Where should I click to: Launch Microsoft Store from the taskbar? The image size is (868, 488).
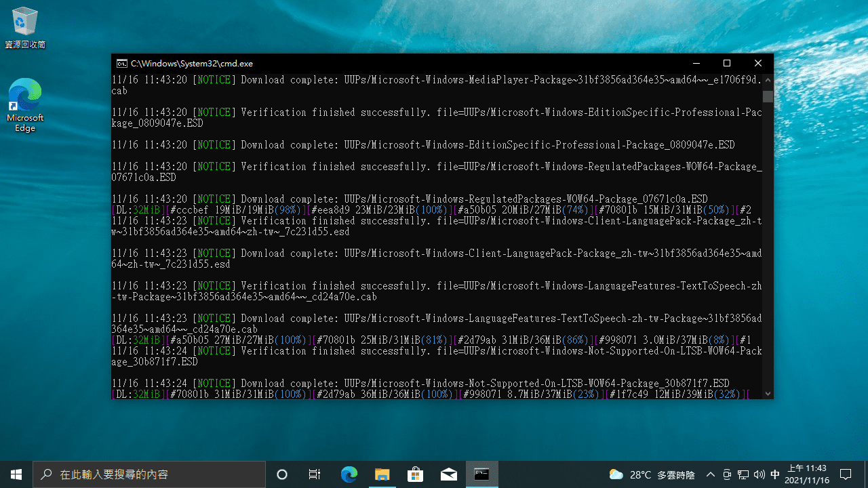tap(416, 474)
